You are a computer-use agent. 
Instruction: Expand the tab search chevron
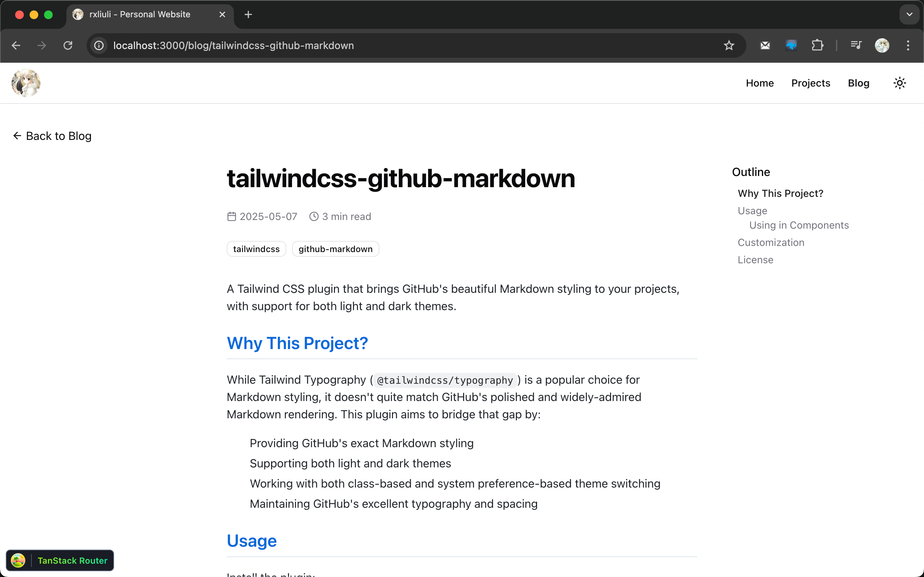(x=909, y=14)
